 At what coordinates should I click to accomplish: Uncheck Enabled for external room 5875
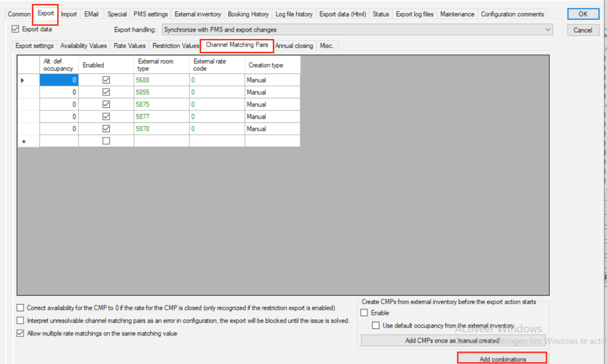(106, 104)
